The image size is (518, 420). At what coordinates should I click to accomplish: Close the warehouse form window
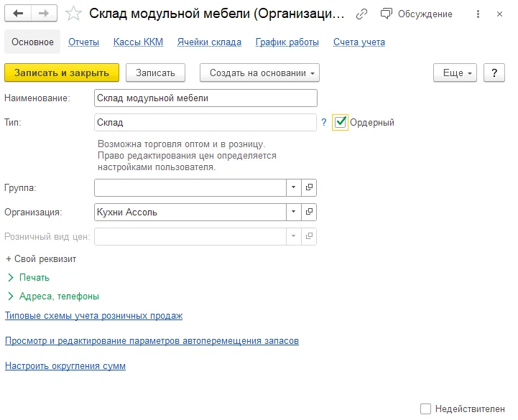pos(499,14)
